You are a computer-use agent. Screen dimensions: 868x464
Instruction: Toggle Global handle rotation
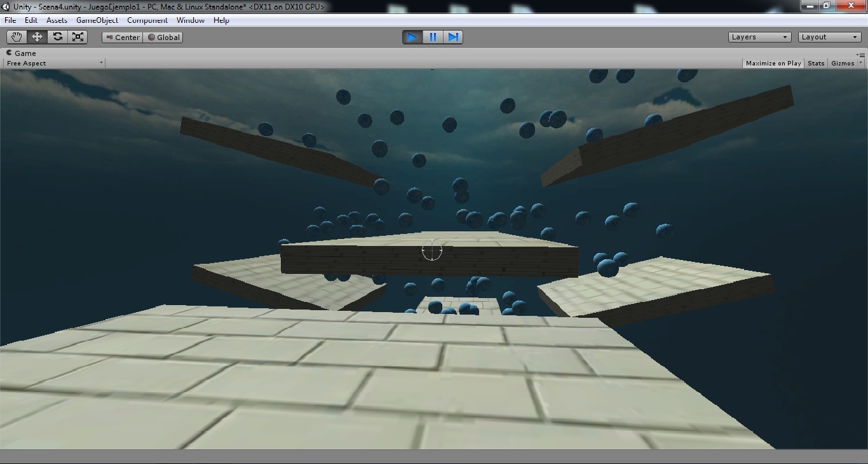pyautogui.click(x=163, y=38)
